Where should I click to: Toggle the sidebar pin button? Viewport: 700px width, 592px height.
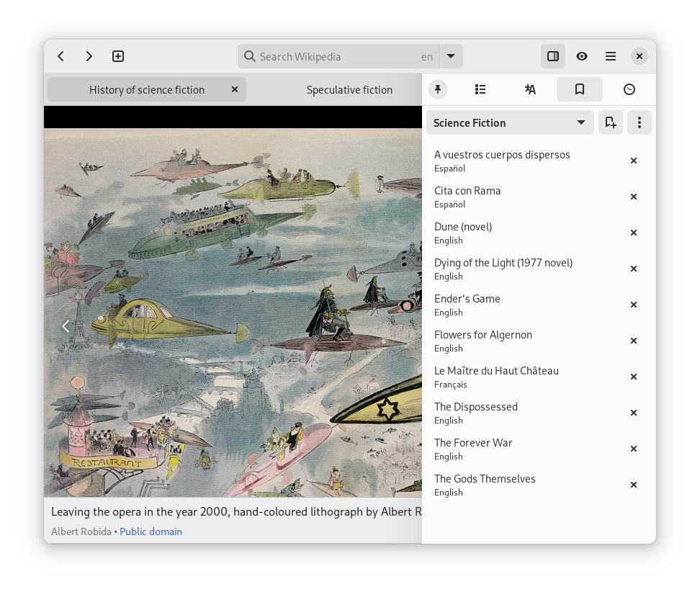(x=437, y=89)
